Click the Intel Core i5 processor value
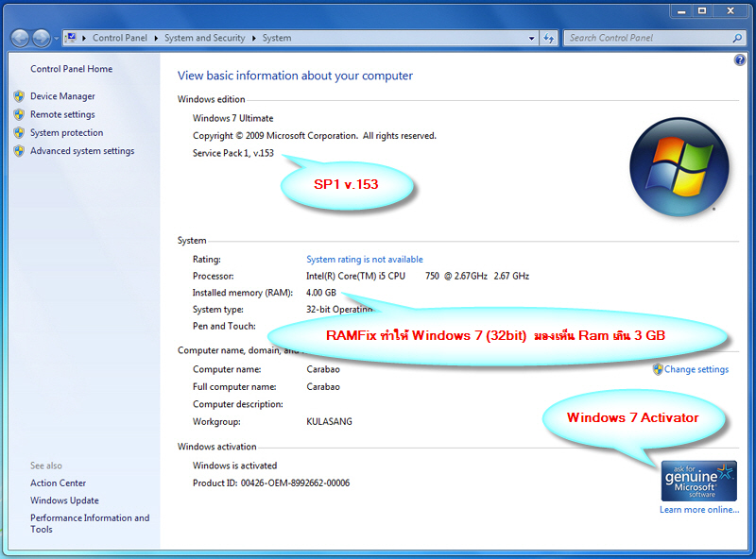Screen dimensions: 756x559 tap(418, 276)
